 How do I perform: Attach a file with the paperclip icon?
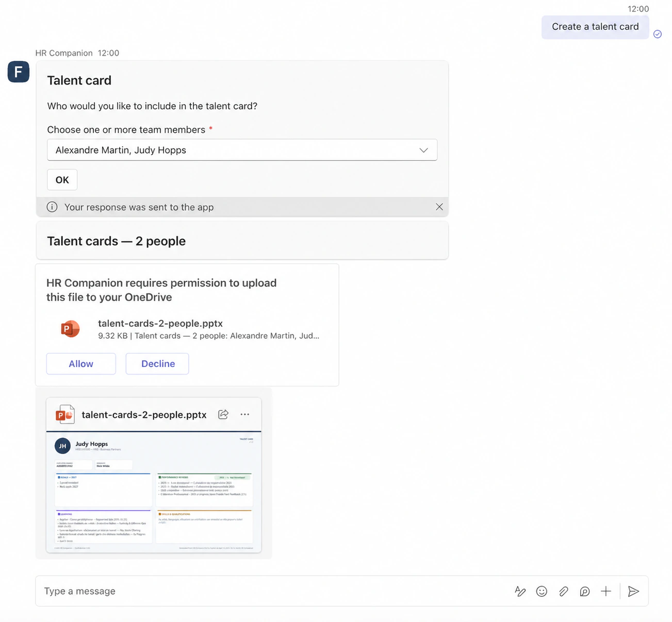pos(563,591)
